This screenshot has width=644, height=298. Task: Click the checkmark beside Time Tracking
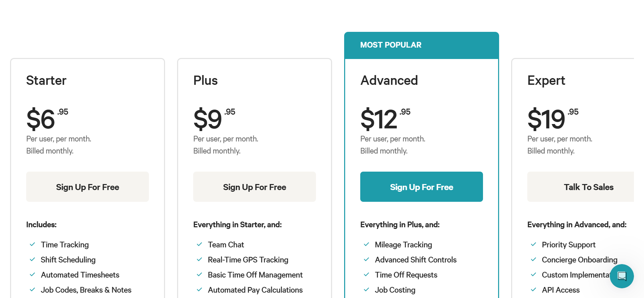(x=33, y=244)
